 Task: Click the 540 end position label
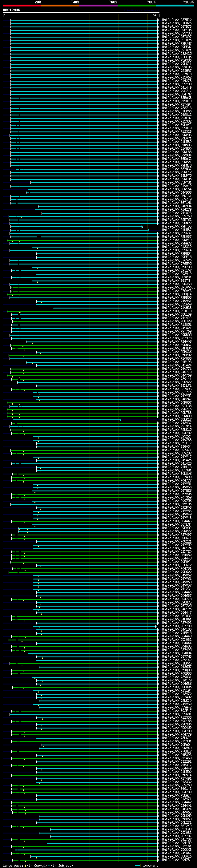click(x=155, y=15)
